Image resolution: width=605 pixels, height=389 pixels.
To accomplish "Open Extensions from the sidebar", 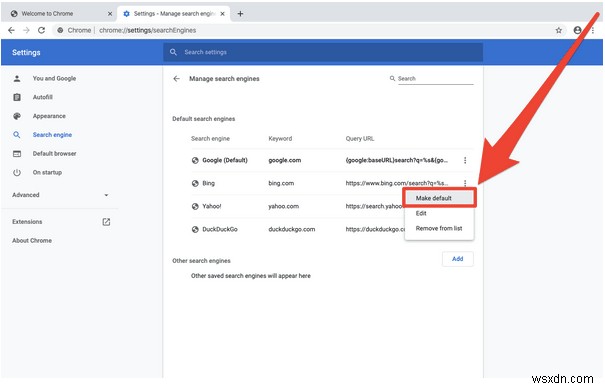I will tap(27, 222).
